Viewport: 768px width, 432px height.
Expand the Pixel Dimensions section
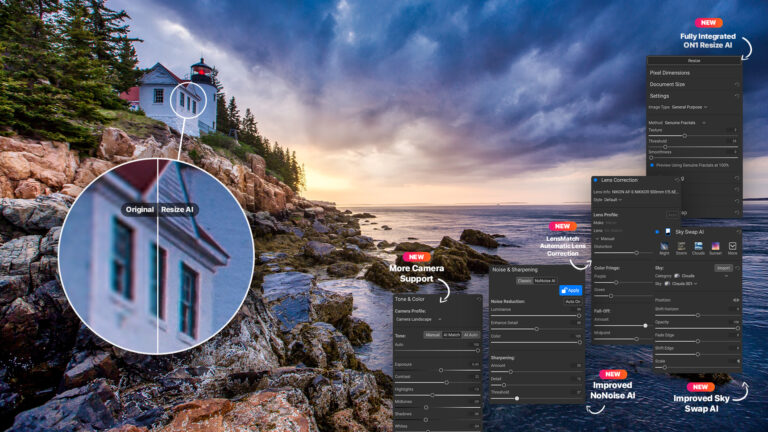[670, 72]
